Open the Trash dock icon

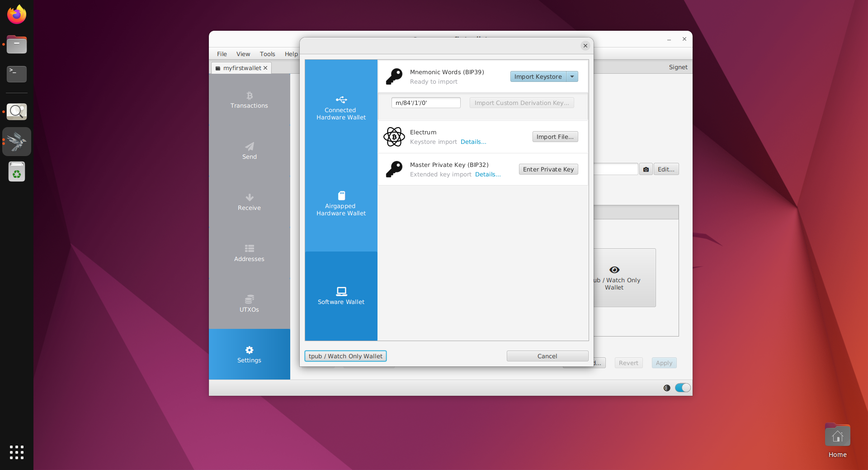click(17, 172)
